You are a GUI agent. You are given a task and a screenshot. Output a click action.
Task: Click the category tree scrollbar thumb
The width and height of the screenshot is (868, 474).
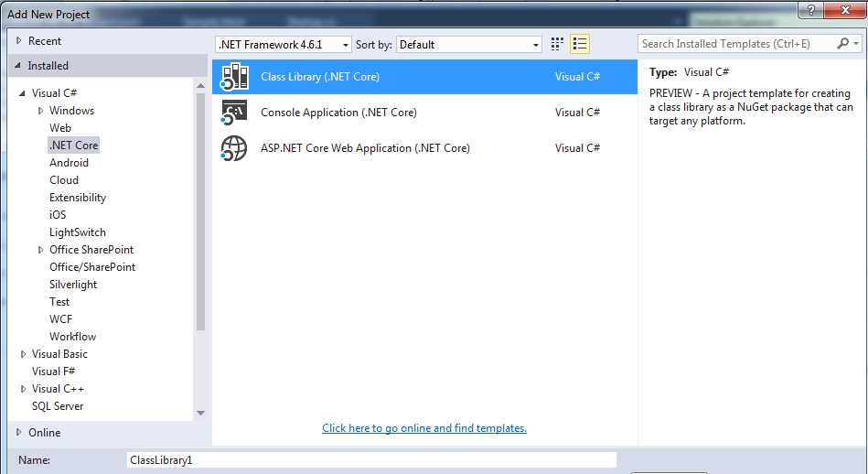200,211
